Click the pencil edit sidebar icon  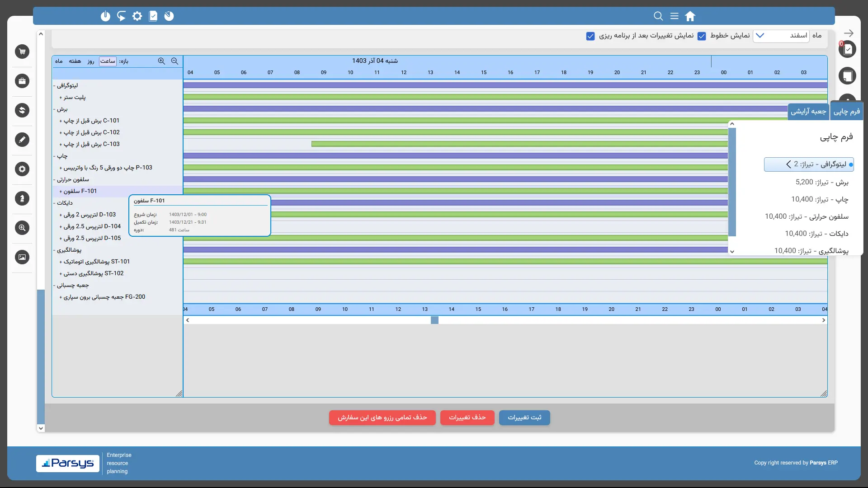click(22, 140)
